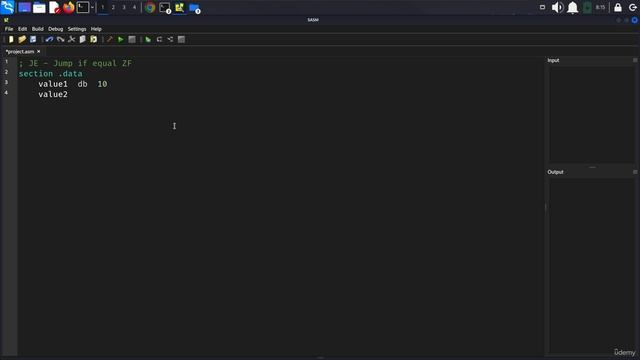Build the project with the hammer icon

[109, 39]
